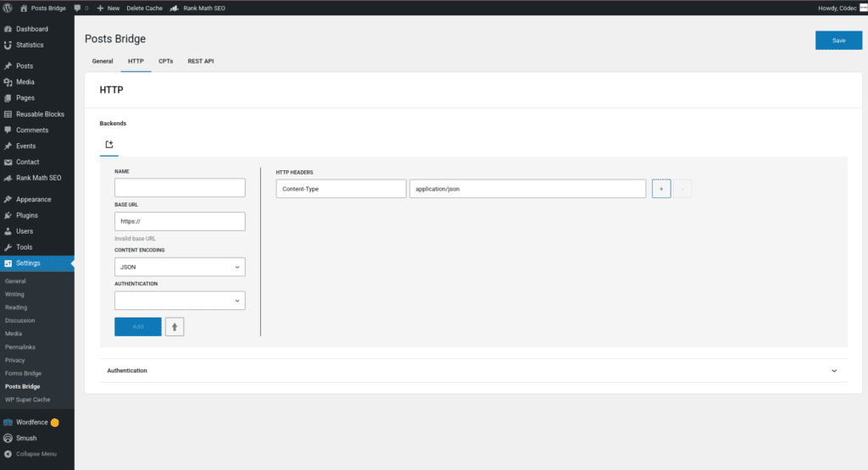Open General settings submenu
Image resolution: width=868 pixels, height=470 pixels.
pos(15,281)
